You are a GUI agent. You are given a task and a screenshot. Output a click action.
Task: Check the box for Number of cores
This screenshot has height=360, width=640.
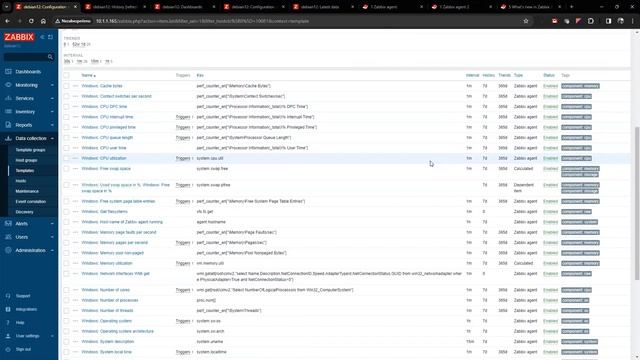67,290
